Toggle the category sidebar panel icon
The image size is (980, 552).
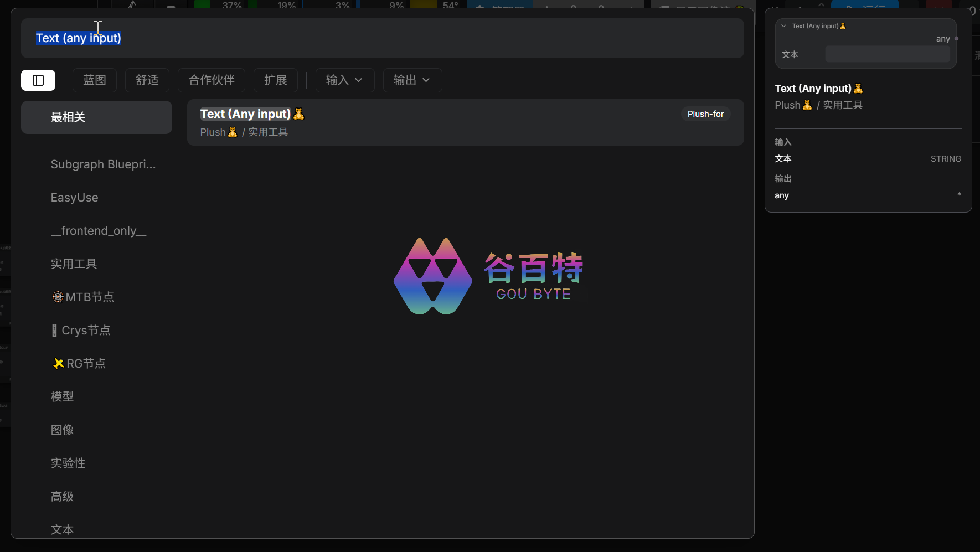38,80
